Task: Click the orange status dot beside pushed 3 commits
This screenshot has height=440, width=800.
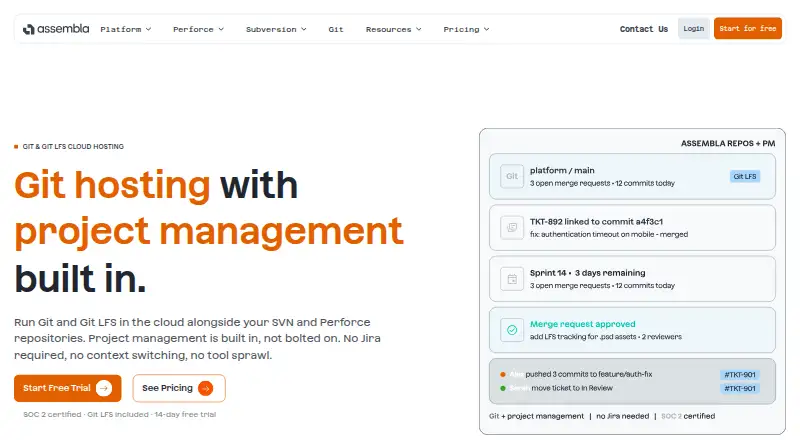Action: click(503, 375)
